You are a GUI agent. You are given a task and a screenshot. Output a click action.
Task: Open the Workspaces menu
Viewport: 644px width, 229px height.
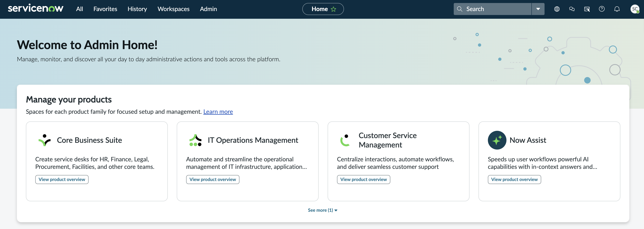pos(174,9)
